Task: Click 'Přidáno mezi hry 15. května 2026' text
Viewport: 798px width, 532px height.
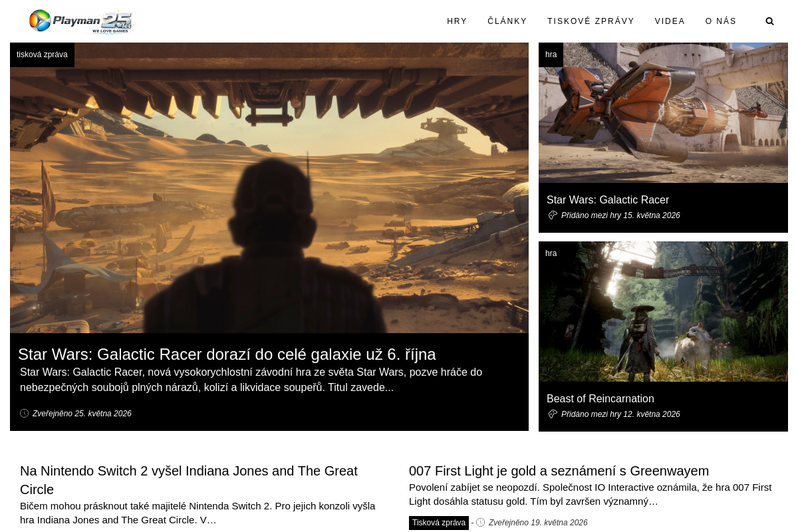Action: tap(620, 215)
